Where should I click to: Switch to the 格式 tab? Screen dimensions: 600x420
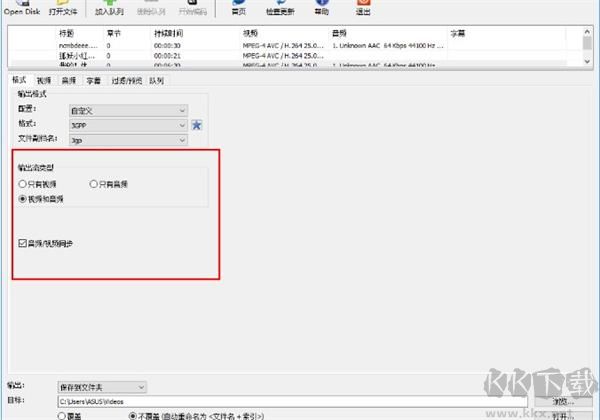19,80
